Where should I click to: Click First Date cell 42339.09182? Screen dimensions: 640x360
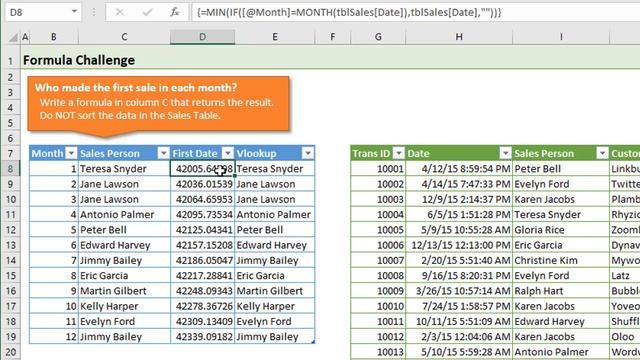202,337
